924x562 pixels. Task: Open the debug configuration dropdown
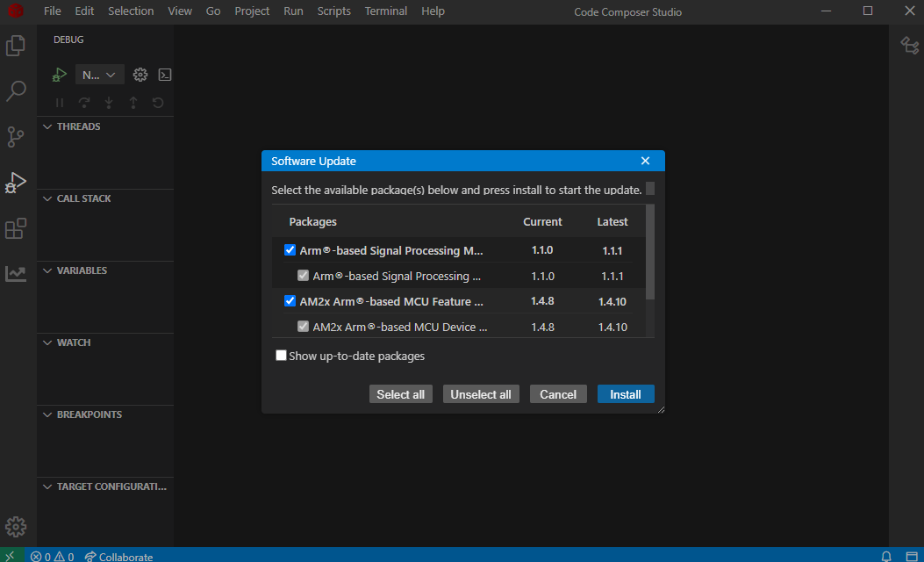point(99,75)
